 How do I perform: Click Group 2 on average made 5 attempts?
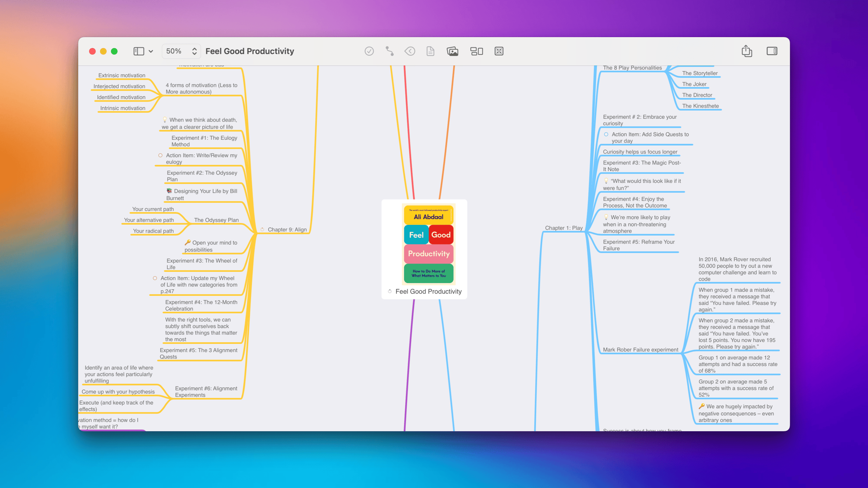pyautogui.click(x=736, y=389)
